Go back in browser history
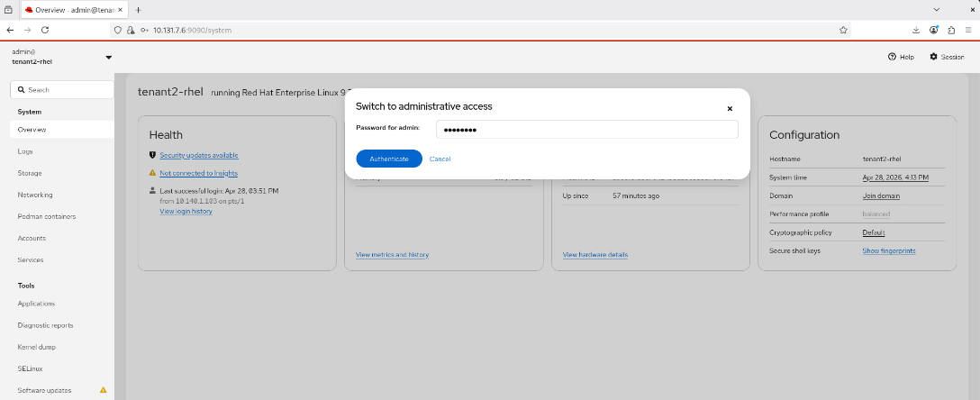980x400 pixels. (x=10, y=30)
